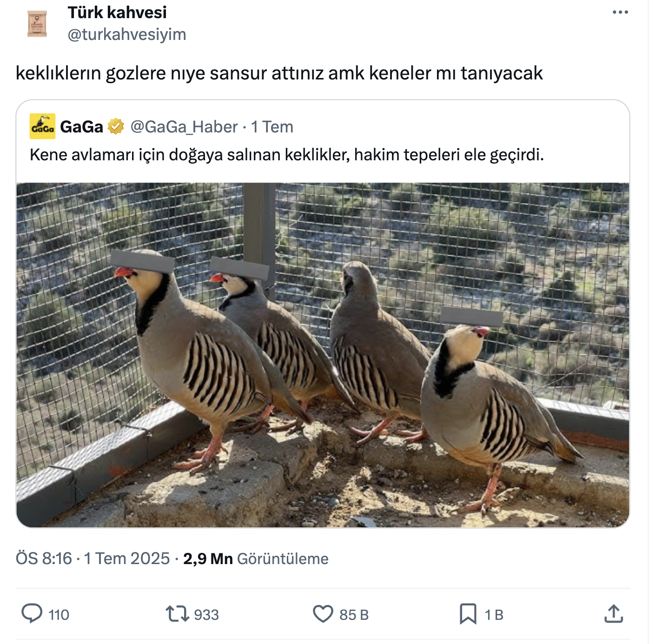Like the tweet with heart icon
This screenshot has height=644, width=649.
tap(323, 614)
